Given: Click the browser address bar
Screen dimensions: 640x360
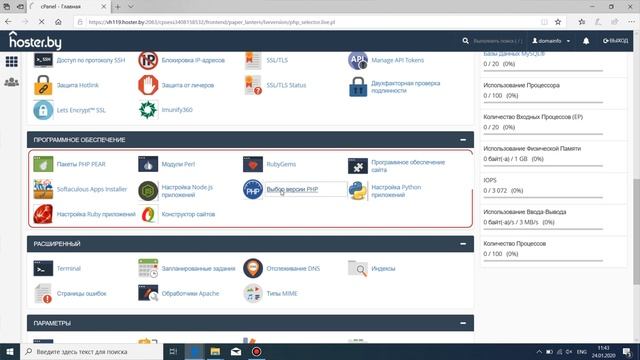Looking at the screenshot, I should click(x=311, y=22).
